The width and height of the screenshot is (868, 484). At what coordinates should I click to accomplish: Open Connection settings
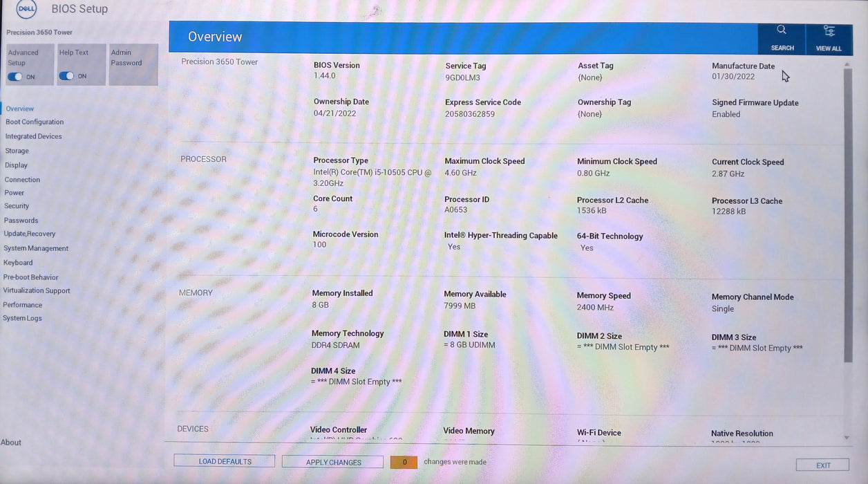point(22,180)
